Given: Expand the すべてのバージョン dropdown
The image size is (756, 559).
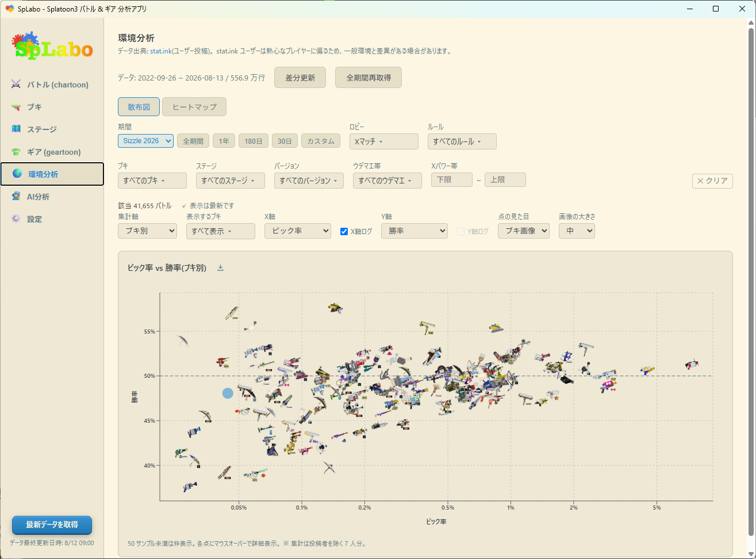Looking at the screenshot, I should 309,181.
